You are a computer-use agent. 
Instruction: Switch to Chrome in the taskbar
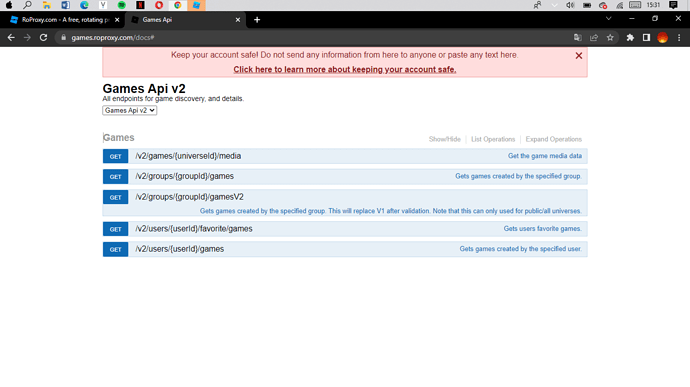click(178, 5)
